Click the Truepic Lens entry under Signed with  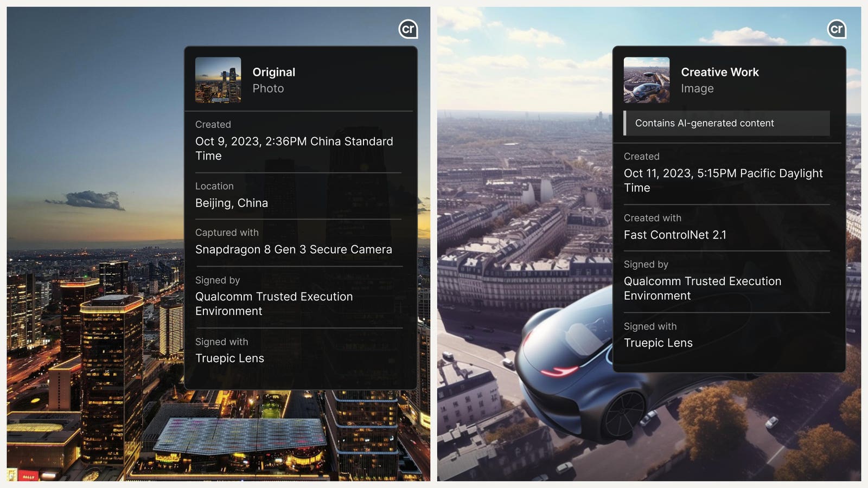(229, 358)
